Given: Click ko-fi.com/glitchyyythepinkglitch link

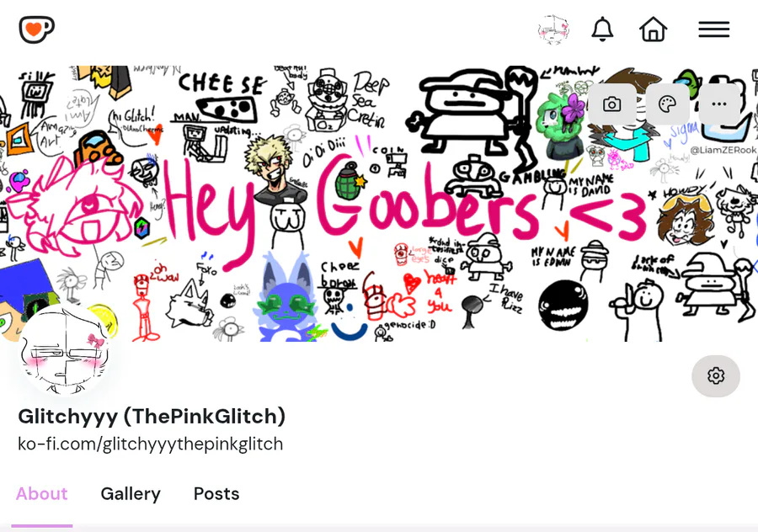Looking at the screenshot, I should coord(151,444).
